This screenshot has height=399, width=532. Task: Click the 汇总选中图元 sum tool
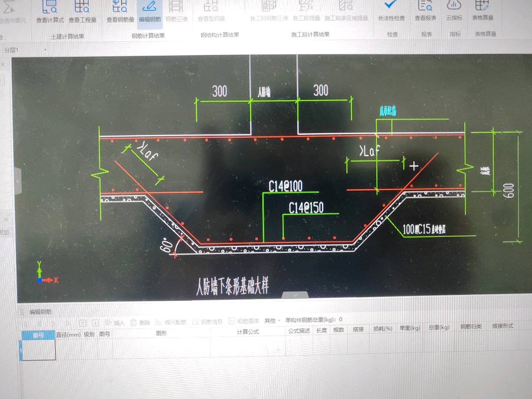tap(11, 13)
